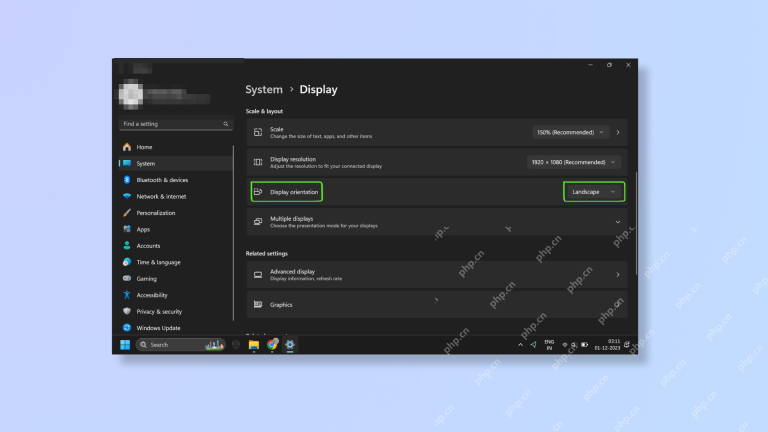Click the Settings gear on taskbar
This screenshot has height=432, width=768.
tap(290, 345)
